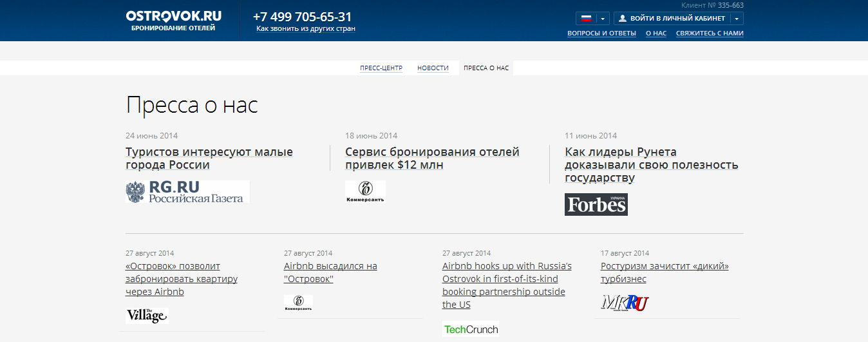Open «Как звонить из других стран» link

pyautogui.click(x=306, y=28)
